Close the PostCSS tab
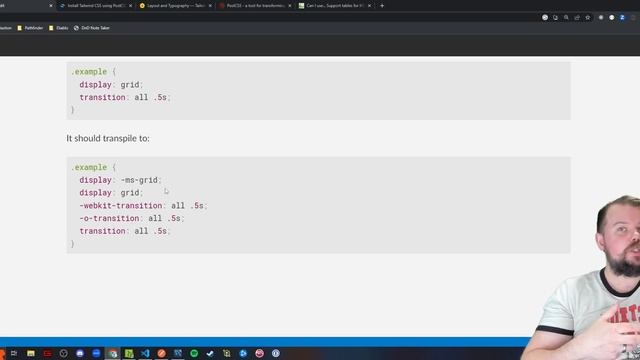This screenshot has width=640, height=360. [290, 6]
